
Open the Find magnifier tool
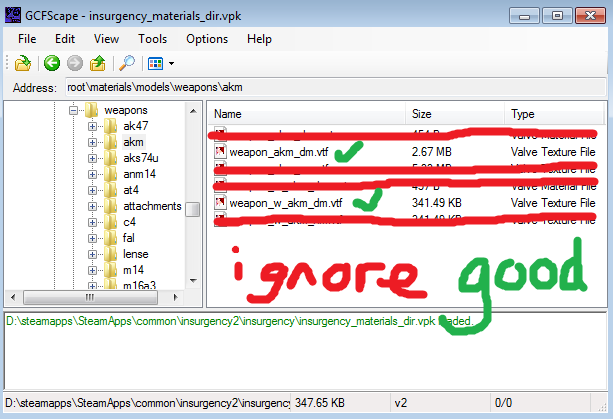(127, 63)
